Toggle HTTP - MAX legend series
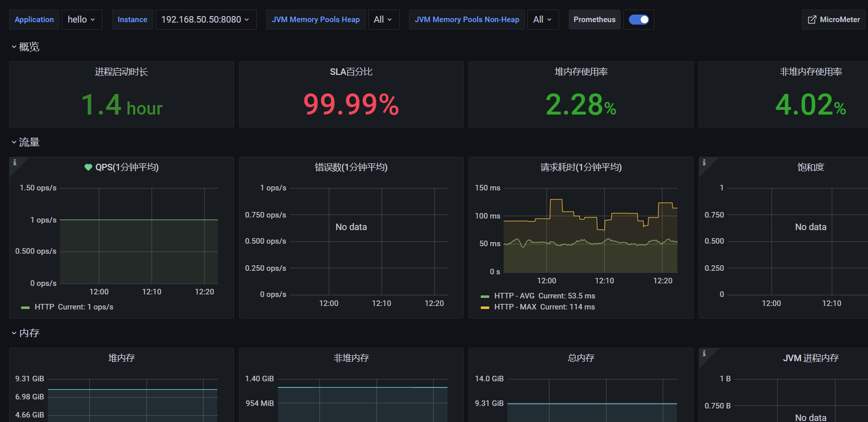This screenshot has width=868, height=422. pyautogui.click(x=515, y=307)
